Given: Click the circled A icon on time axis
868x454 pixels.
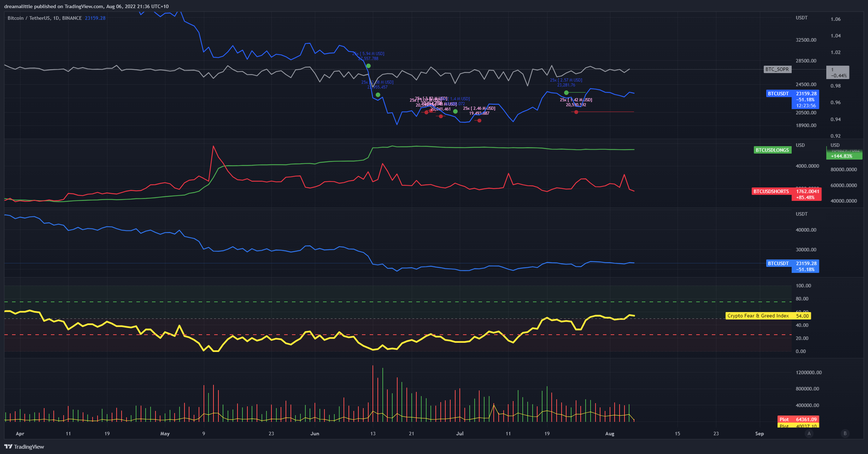Looking at the screenshot, I should (x=809, y=434).
